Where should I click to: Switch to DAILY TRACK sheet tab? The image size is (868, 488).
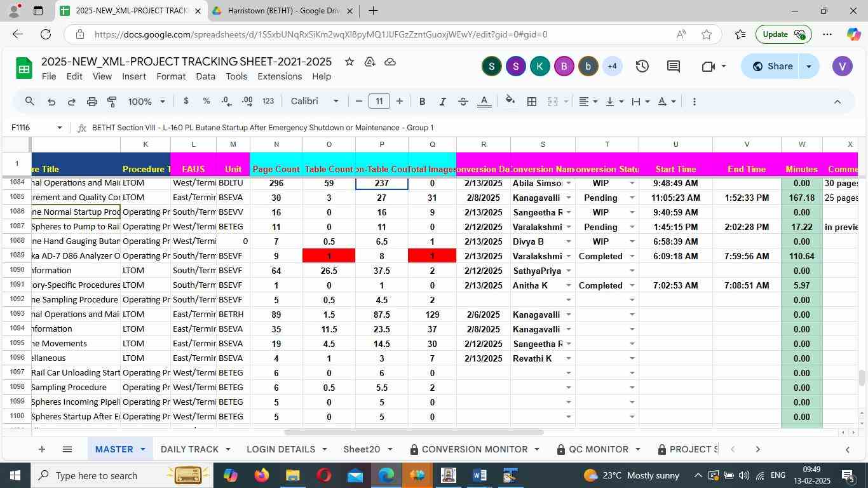coord(189,449)
